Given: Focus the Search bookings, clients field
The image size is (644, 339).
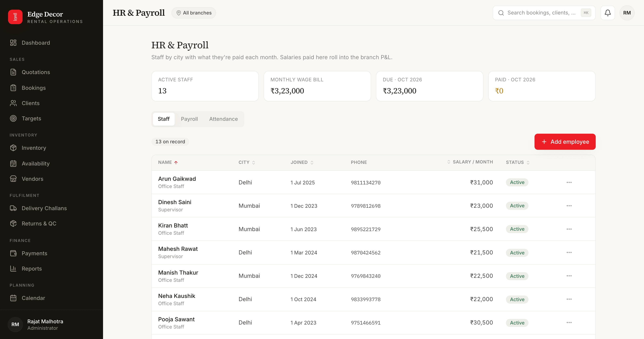Looking at the screenshot, I should 544,13.
